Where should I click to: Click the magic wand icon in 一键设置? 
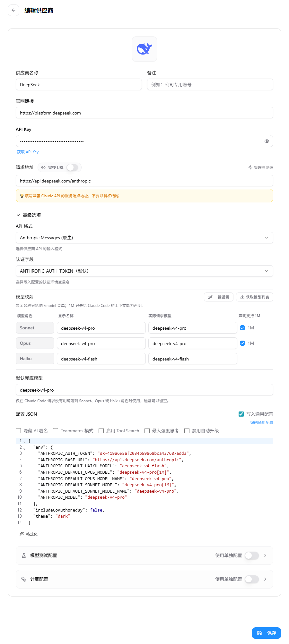pos(210,297)
